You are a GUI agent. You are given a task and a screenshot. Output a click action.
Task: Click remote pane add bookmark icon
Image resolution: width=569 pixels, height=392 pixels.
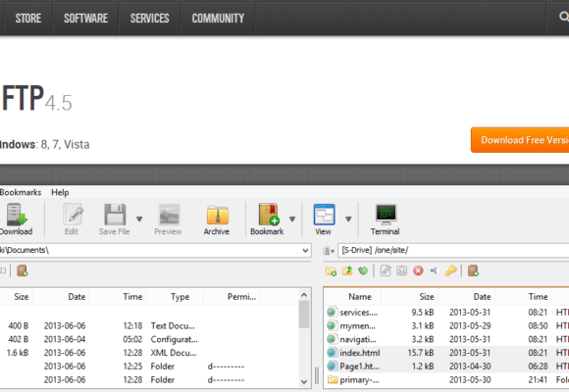point(473,270)
